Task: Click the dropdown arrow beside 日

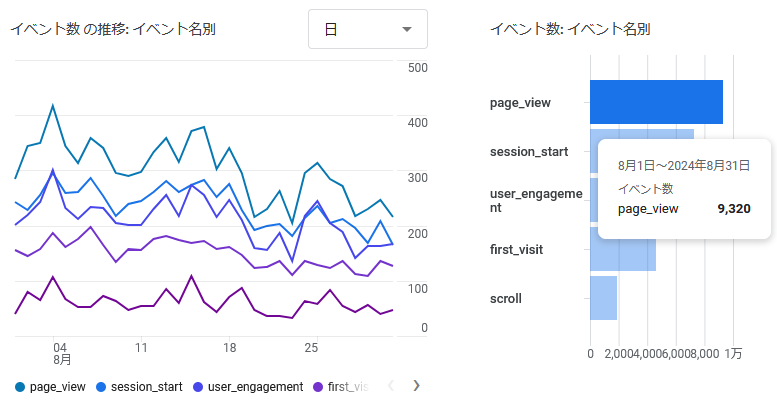Action: [407, 29]
